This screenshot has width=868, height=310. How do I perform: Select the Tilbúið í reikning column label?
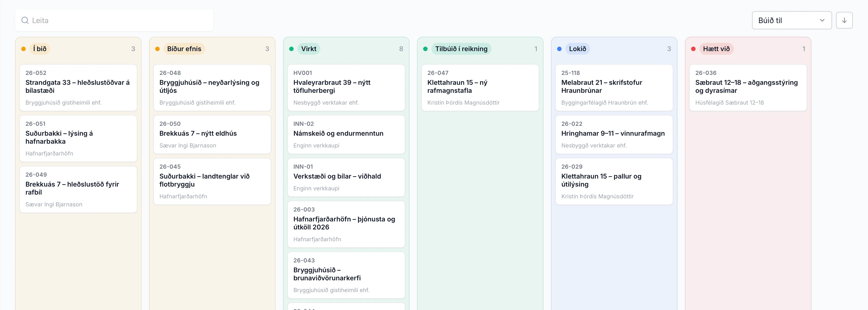461,49
